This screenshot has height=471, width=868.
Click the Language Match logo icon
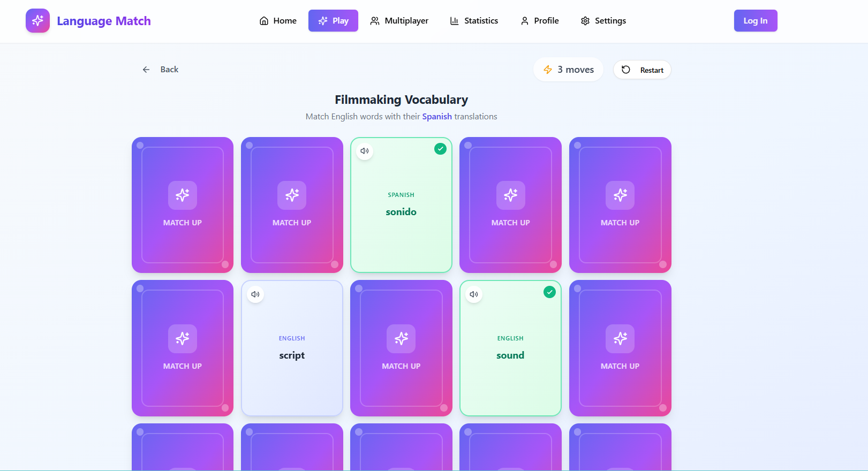37,21
